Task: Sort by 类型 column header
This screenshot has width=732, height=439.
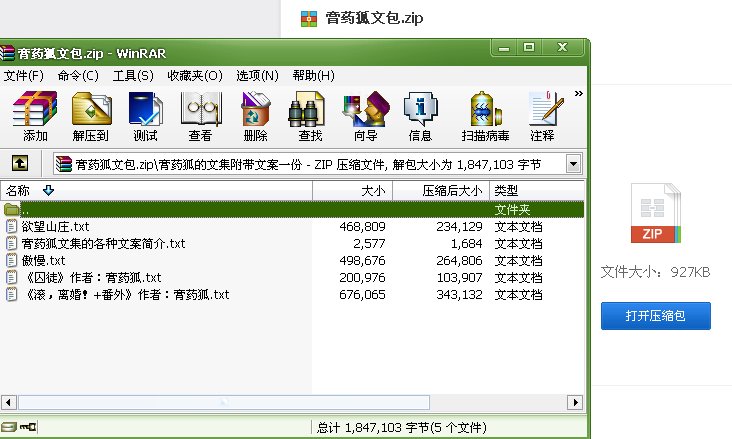Action: (x=537, y=191)
